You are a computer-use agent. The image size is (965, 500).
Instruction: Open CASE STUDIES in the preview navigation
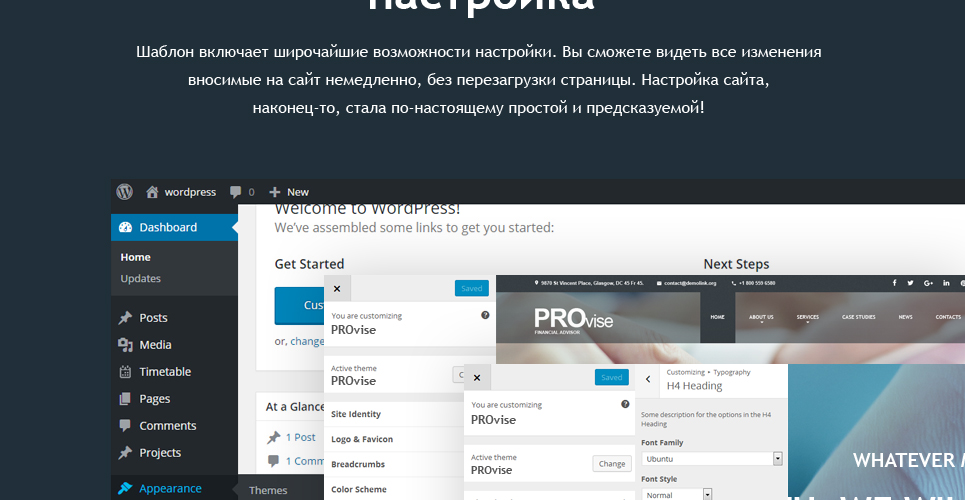point(859,317)
